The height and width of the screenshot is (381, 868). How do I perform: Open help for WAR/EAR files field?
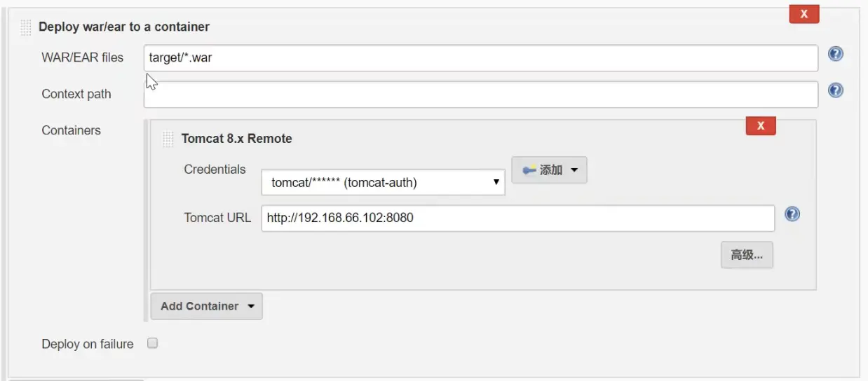(x=835, y=54)
